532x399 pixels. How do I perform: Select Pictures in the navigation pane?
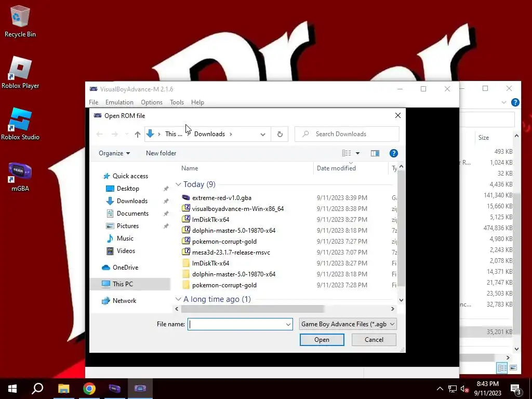coord(128,226)
